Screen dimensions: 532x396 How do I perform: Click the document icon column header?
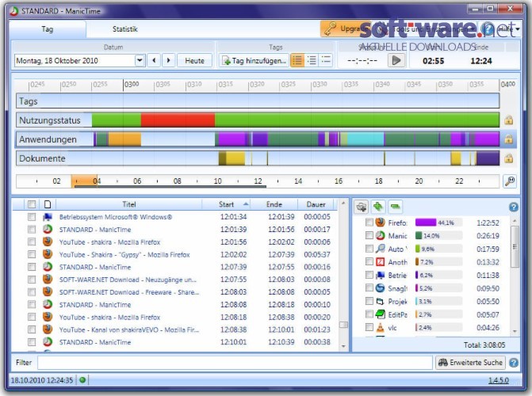point(48,204)
